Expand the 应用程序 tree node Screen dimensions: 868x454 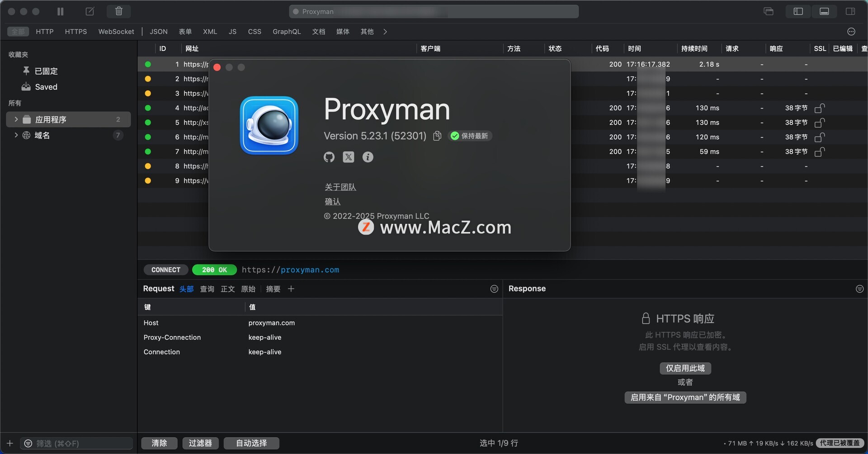16,119
